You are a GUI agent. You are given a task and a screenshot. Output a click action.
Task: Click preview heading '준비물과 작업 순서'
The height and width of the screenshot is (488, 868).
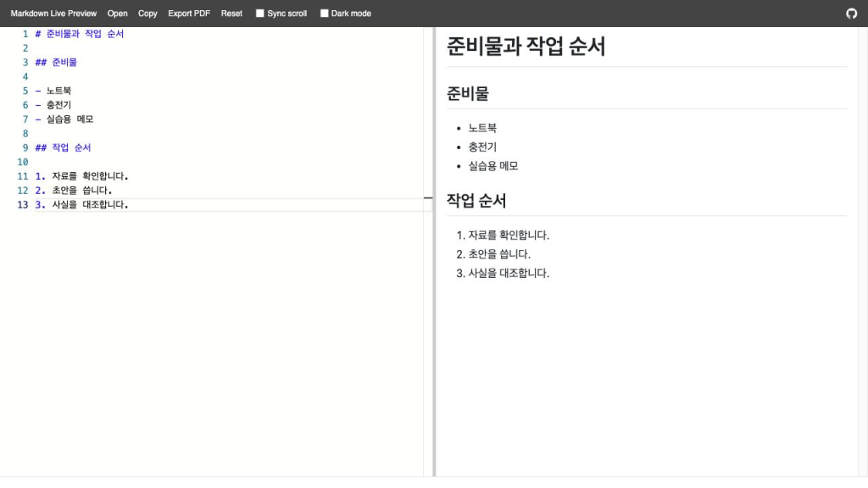coord(526,46)
